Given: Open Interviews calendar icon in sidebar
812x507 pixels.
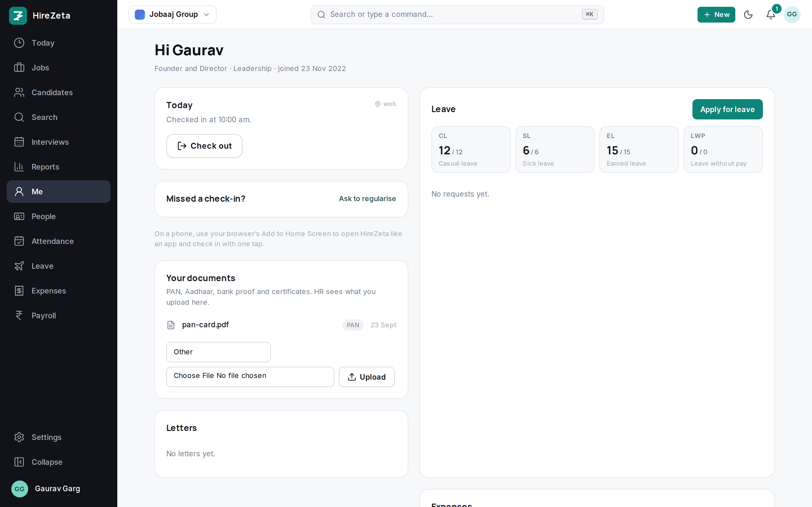Looking at the screenshot, I should (19, 142).
